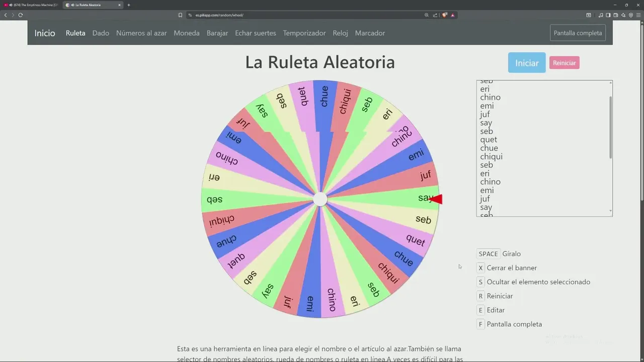The width and height of the screenshot is (644, 362).
Task: Click the browser forward arrow
Action: coord(13,15)
